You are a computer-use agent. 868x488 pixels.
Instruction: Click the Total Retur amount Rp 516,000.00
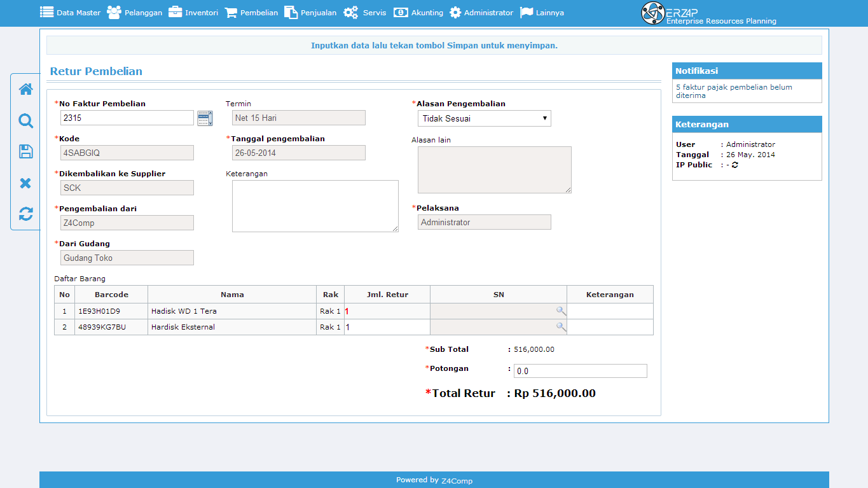[x=555, y=393]
